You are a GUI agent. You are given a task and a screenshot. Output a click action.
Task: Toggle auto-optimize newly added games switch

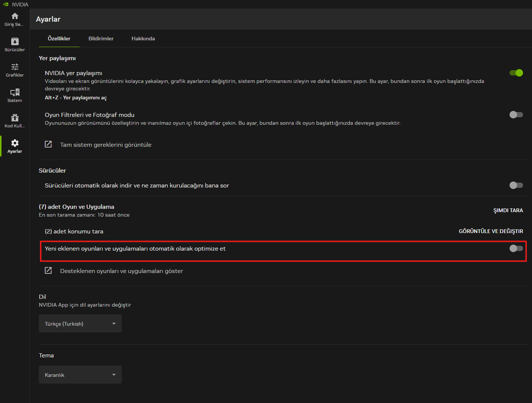516,248
